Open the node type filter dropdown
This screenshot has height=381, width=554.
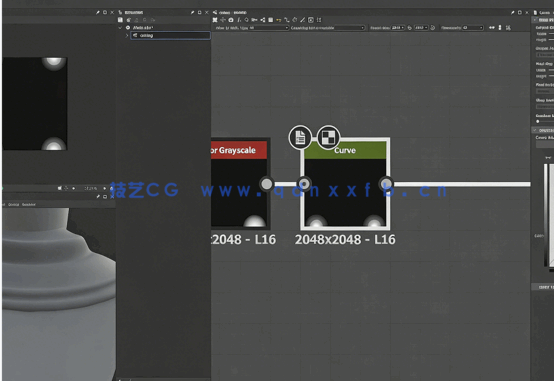coord(269,28)
